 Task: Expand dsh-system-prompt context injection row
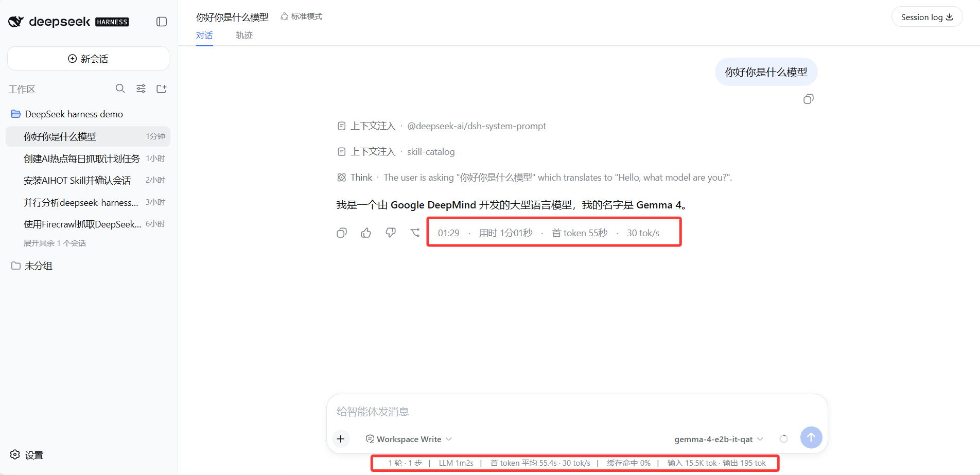point(442,126)
